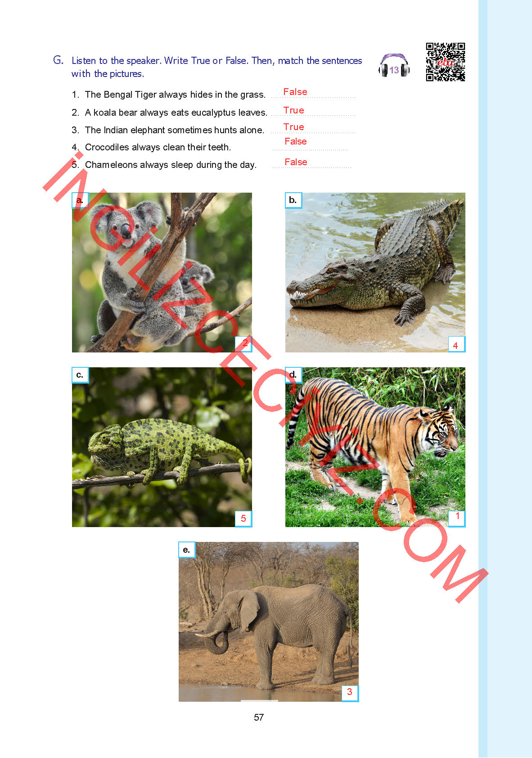Click the QR code image
This screenshot has height=758, width=532.
(x=446, y=62)
